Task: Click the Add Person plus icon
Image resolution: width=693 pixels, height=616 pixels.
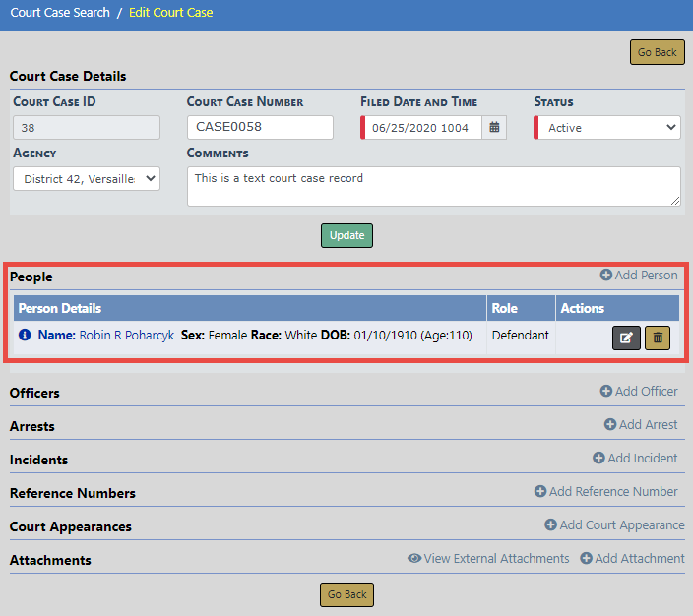Action: [606, 276]
